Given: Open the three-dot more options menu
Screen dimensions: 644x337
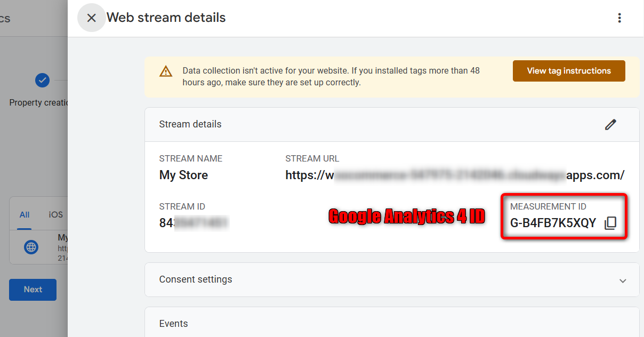Looking at the screenshot, I should 619,18.
